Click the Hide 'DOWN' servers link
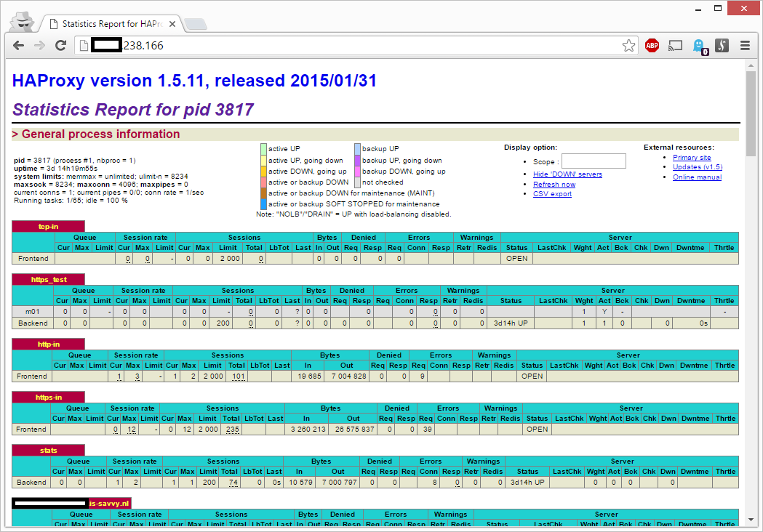 point(567,174)
